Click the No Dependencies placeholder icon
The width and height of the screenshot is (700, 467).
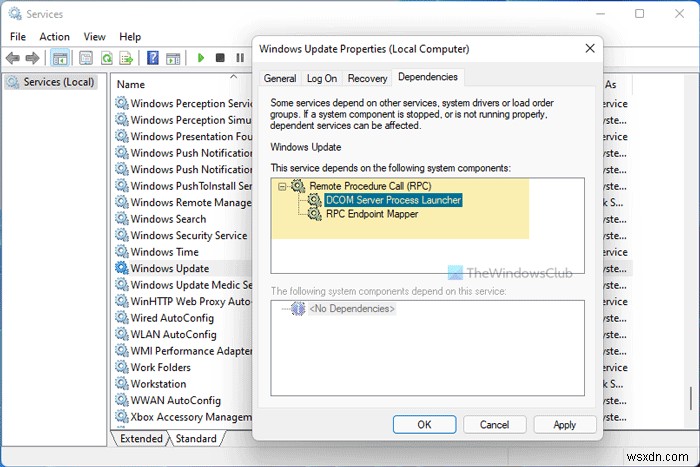[x=298, y=309]
